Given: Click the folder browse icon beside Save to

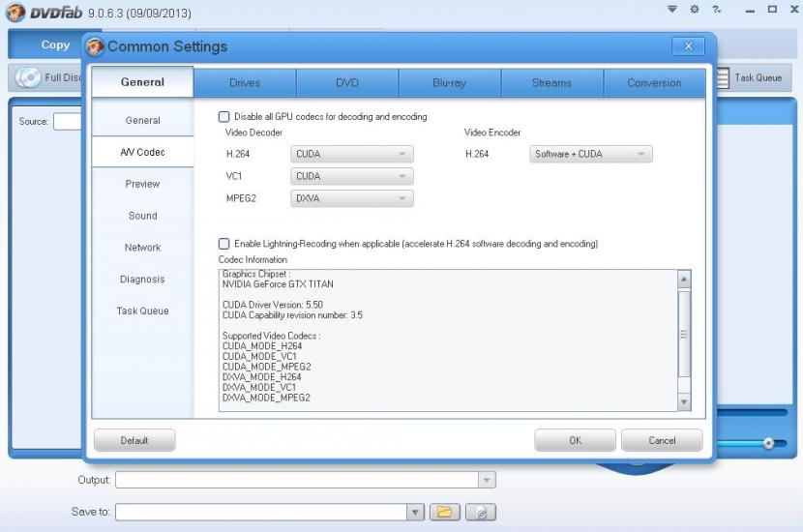Looking at the screenshot, I should click(443, 512).
